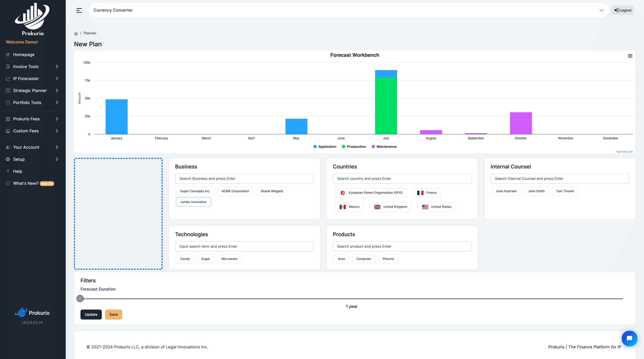Click the What's New info icon

pyautogui.click(x=8, y=183)
